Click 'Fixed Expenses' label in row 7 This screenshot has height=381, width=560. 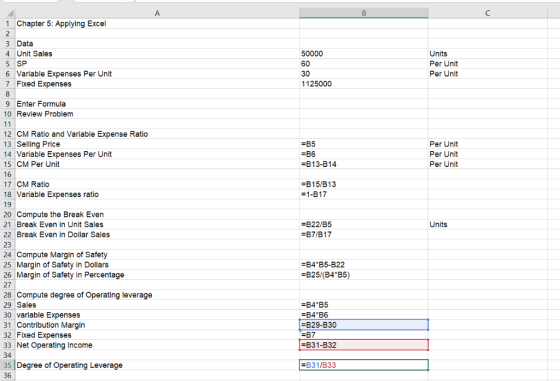click(x=157, y=84)
